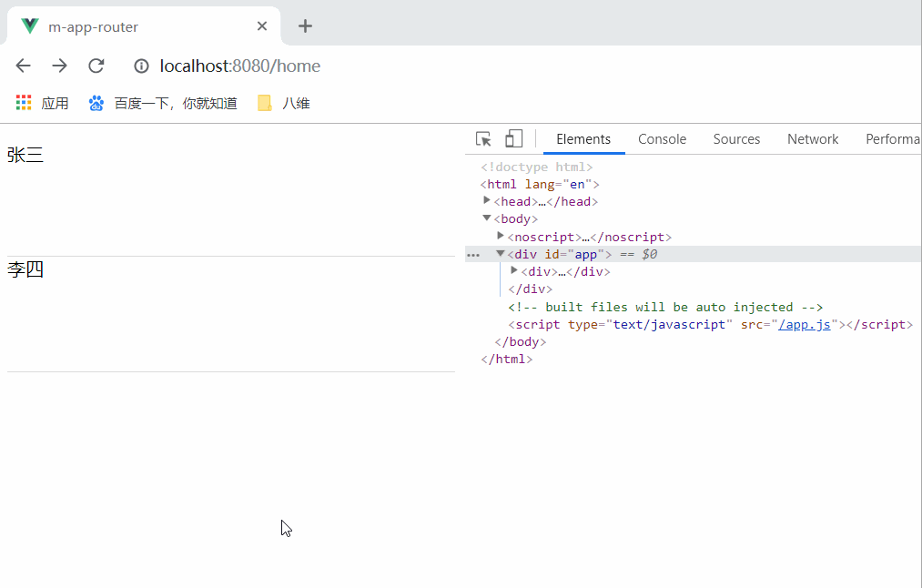This screenshot has width=922, height=588.
Task: Click the address bar URL localhost:8080/home
Action: tap(240, 66)
